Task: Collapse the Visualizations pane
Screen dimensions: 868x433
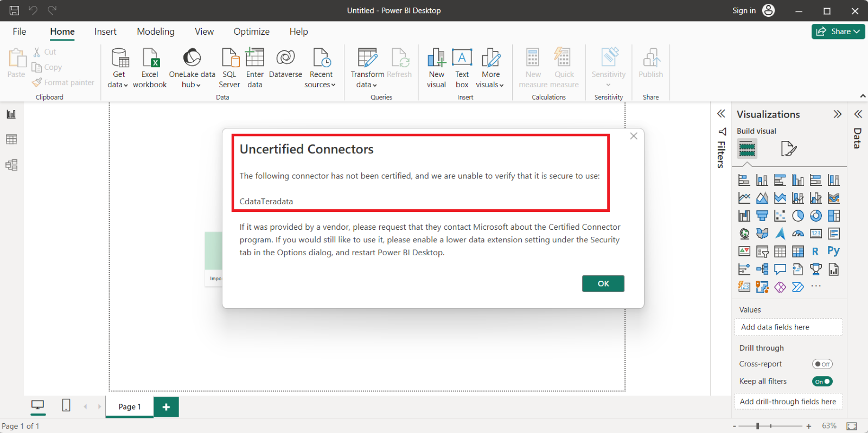Action: (x=838, y=114)
